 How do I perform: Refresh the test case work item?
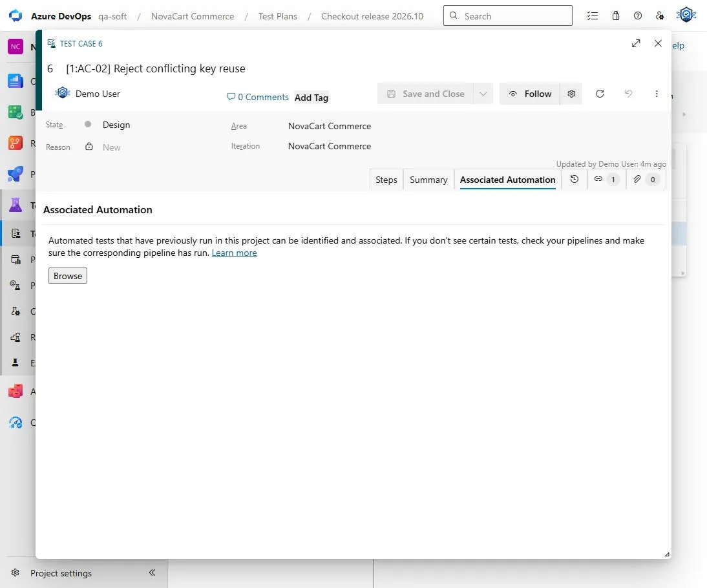600,94
